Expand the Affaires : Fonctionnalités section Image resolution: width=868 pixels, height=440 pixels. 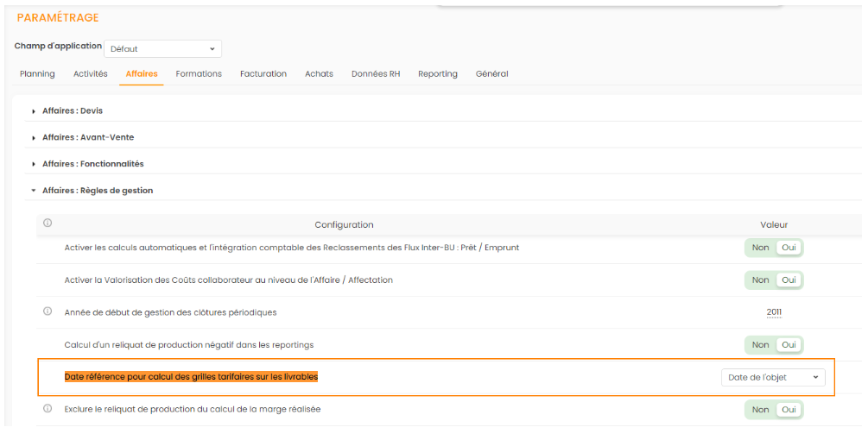point(92,164)
